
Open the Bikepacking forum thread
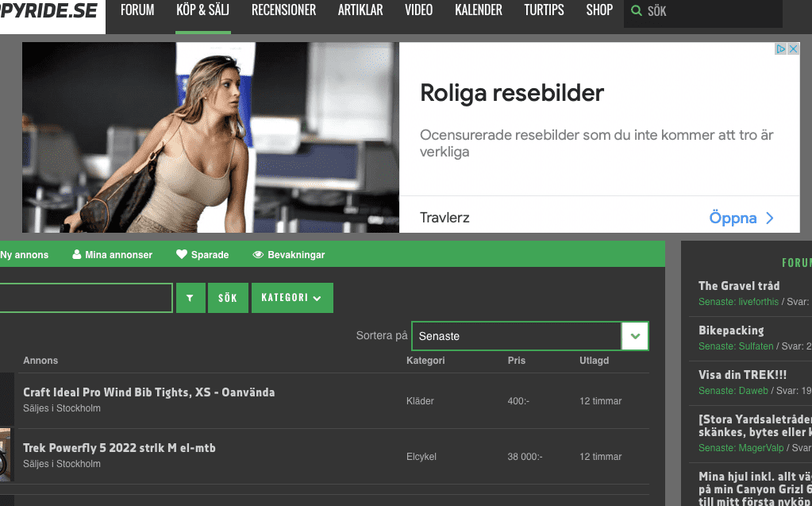click(x=731, y=330)
